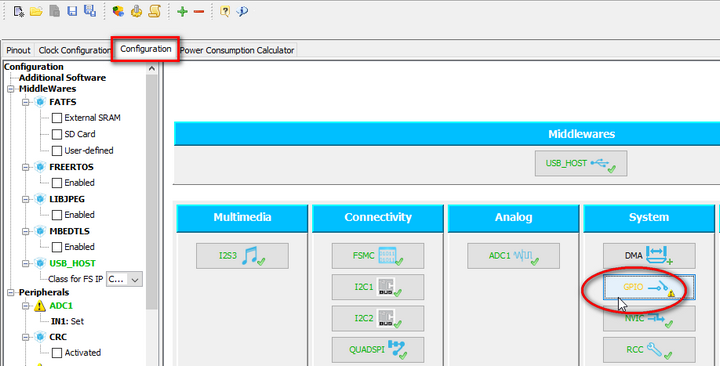Open the ADC1 analog configuration button
Viewport: 720px width, 366px height.
pyautogui.click(x=513, y=256)
